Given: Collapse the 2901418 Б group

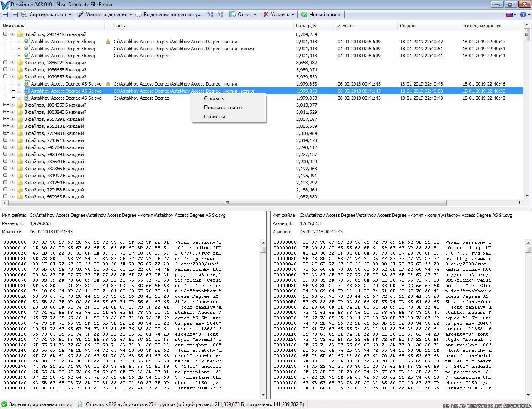Looking at the screenshot, I should pos(5,34).
